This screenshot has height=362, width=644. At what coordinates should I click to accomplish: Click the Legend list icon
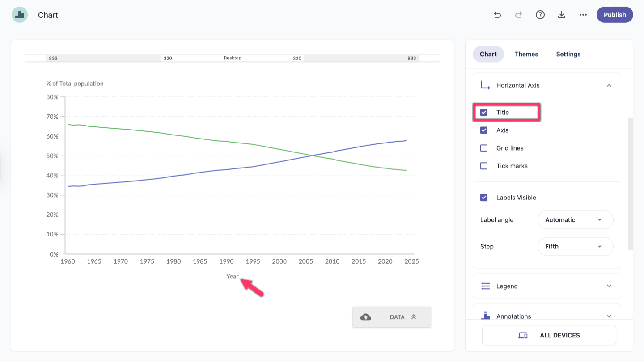tap(486, 286)
